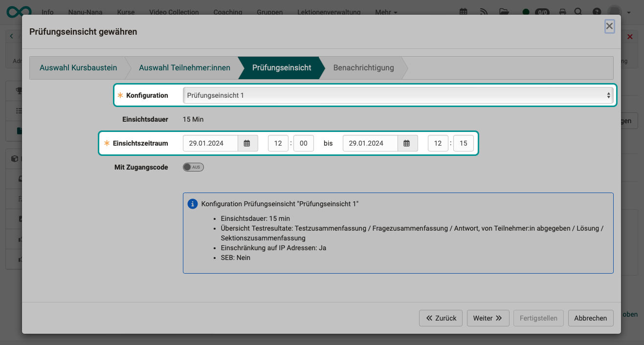Viewport: 644px width, 345px height.
Task: Select Kurse in the top navigation
Action: point(126,12)
